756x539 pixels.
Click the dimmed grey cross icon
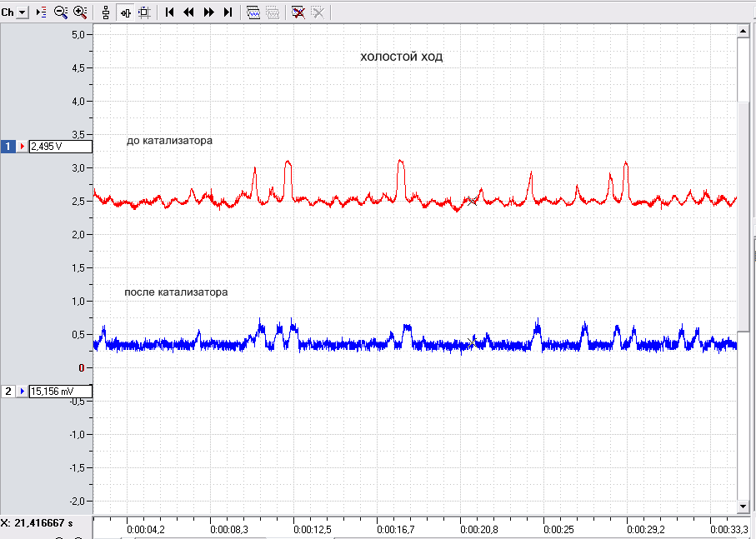pos(318,12)
